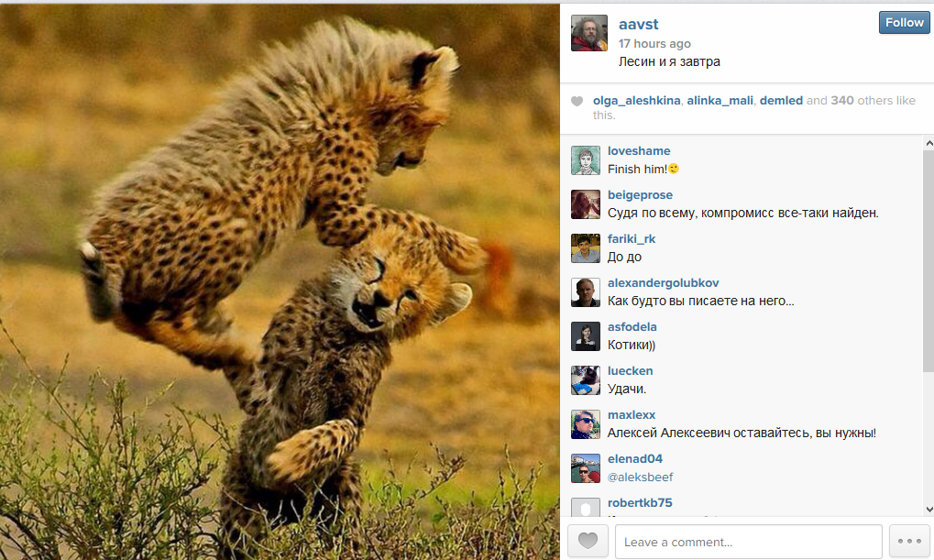Open maxlexx's avatar
Screen dimensions: 934x560
pyautogui.click(x=586, y=424)
